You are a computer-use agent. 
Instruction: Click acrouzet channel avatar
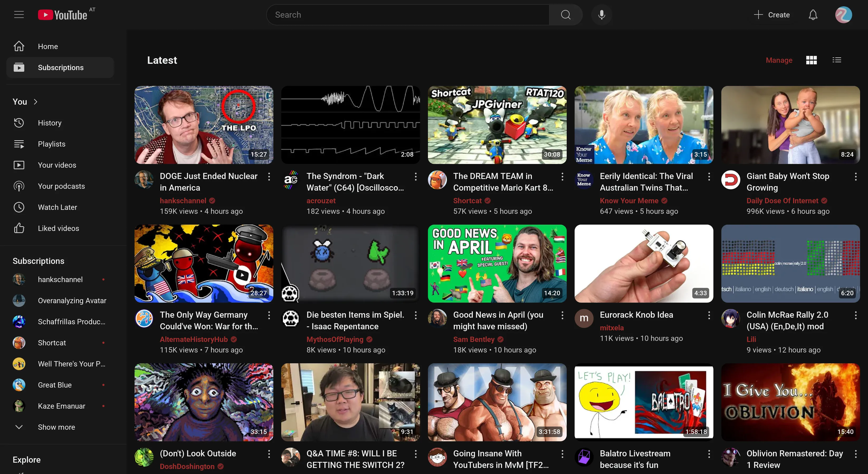pyautogui.click(x=291, y=180)
